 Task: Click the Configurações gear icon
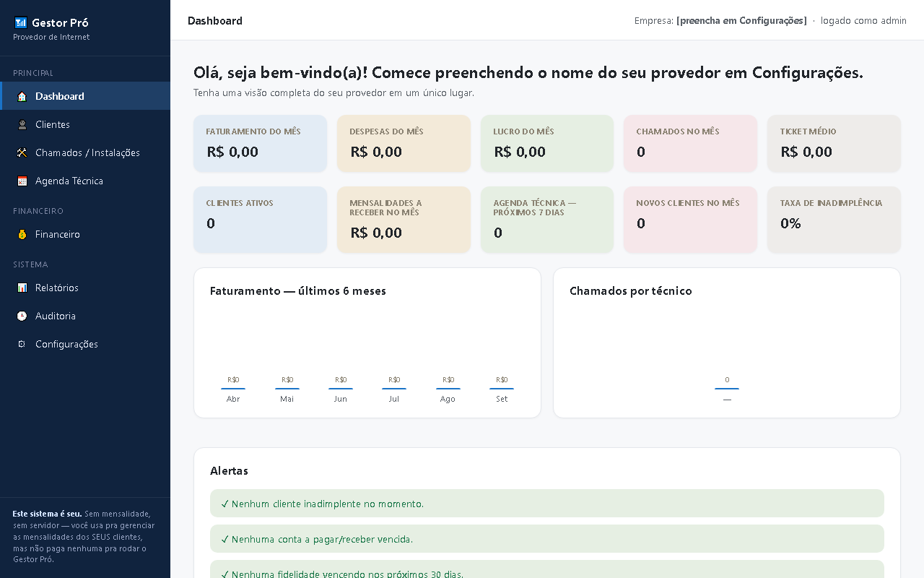click(x=22, y=344)
